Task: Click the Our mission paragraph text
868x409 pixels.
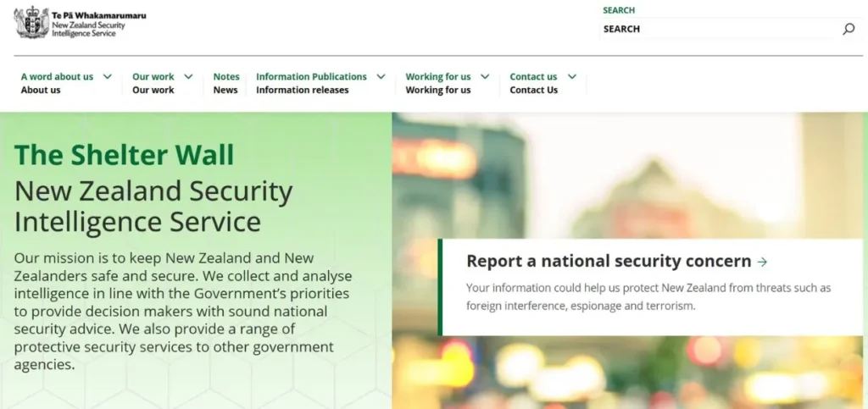Action: 183,311
